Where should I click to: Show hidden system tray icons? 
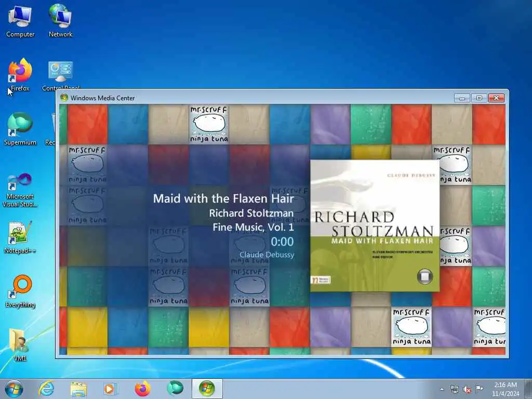tap(442, 390)
